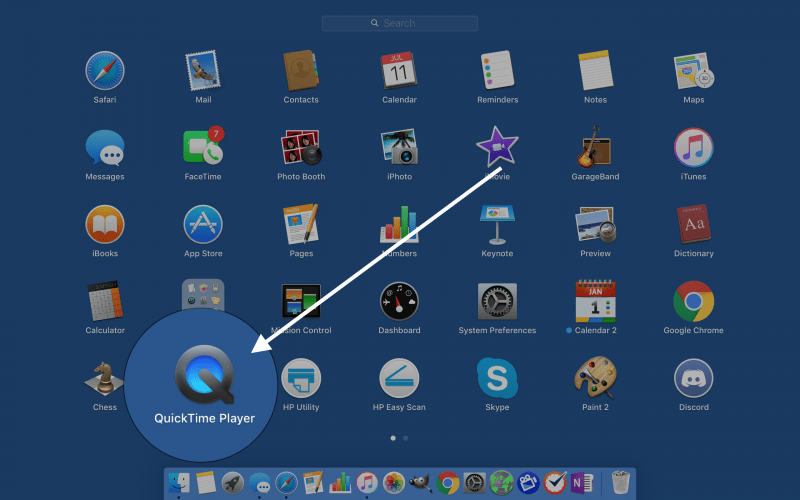Image resolution: width=800 pixels, height=500 pixels.
Task: Open the HP Utility app
Action: [x=301, y=378]
